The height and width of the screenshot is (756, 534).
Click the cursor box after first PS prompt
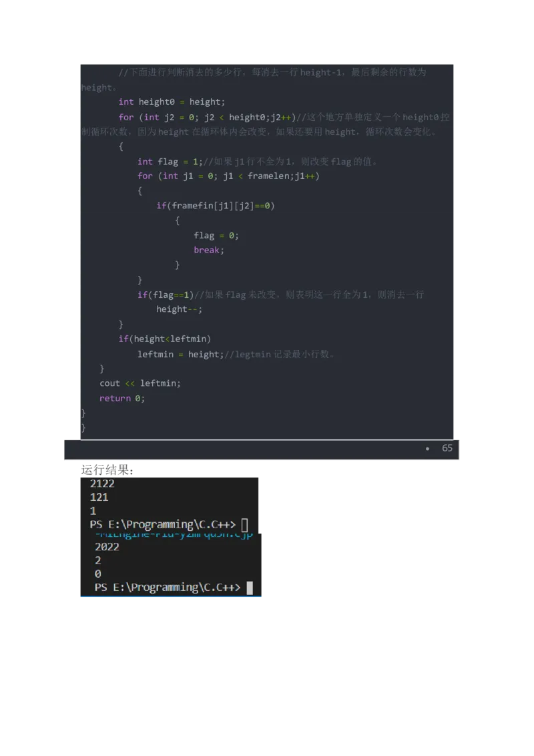(x=244, y=525)
